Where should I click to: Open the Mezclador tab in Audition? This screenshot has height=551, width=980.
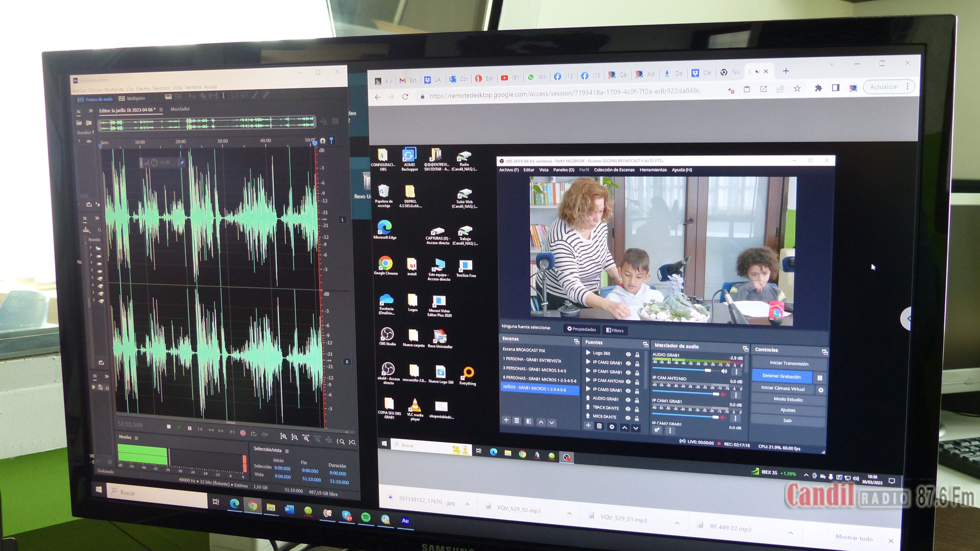coord(180,109)
